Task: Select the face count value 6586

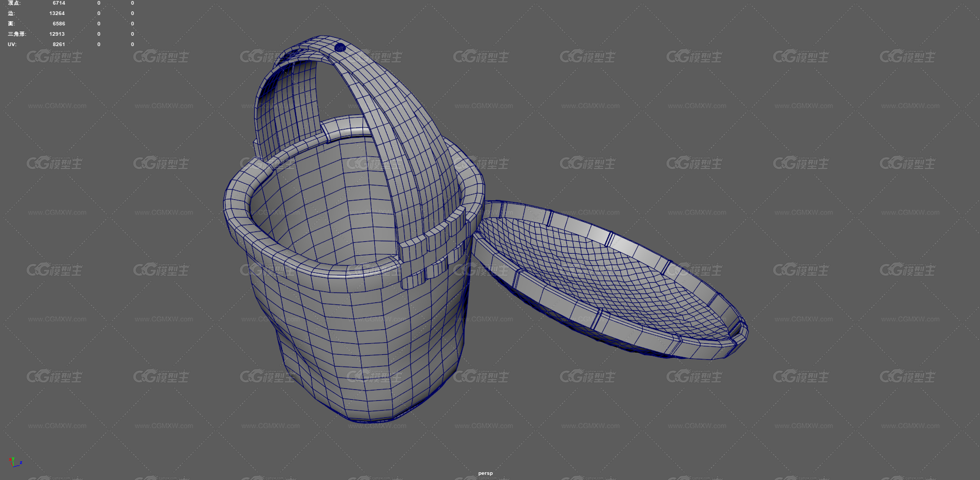Action: (x=58, y=24)
